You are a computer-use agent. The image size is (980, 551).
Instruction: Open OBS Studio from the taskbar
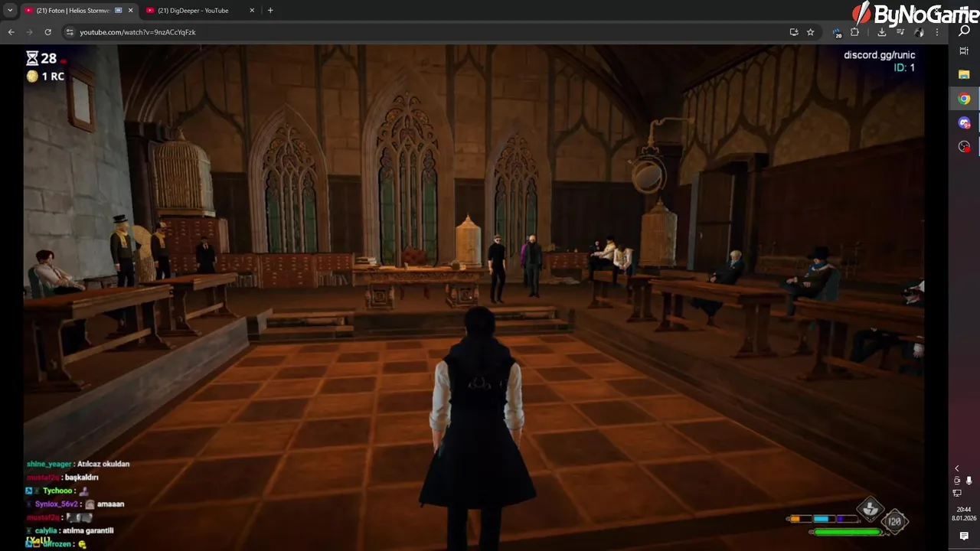coord(964,146)
